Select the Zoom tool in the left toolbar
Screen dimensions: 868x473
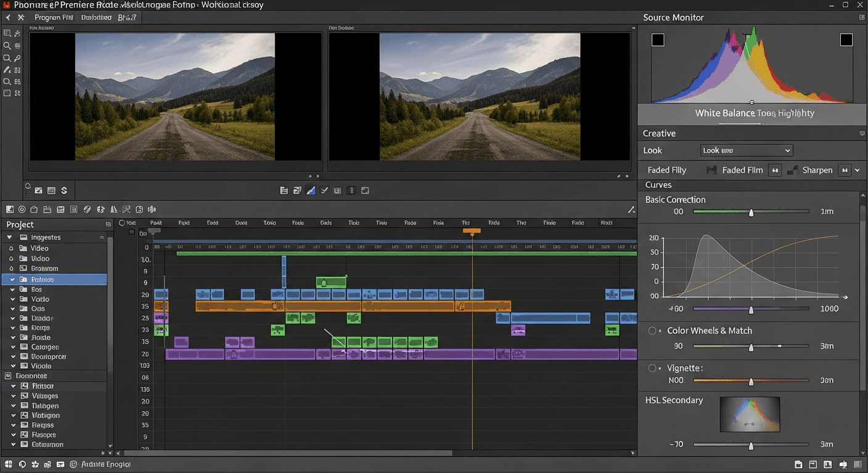7,45
